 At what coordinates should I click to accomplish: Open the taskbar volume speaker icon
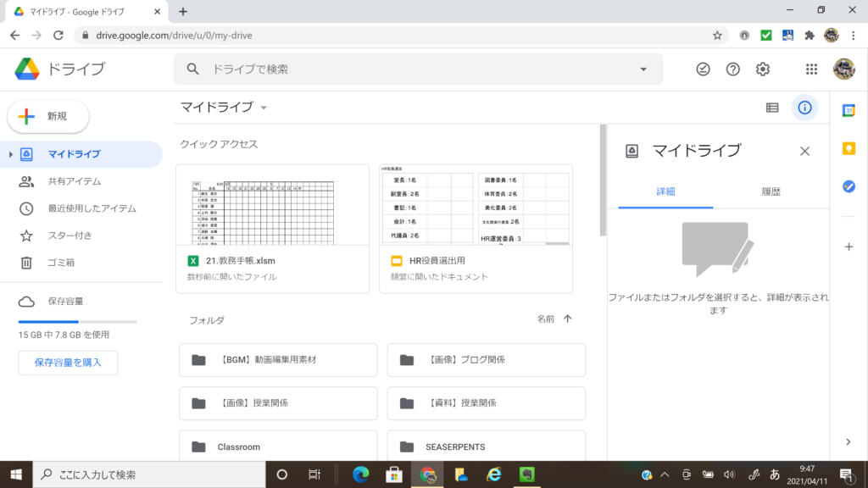click(x=729, y=474)
